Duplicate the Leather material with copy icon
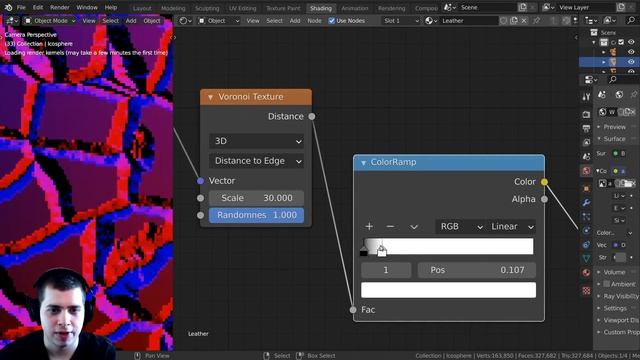 pos(514,20)
